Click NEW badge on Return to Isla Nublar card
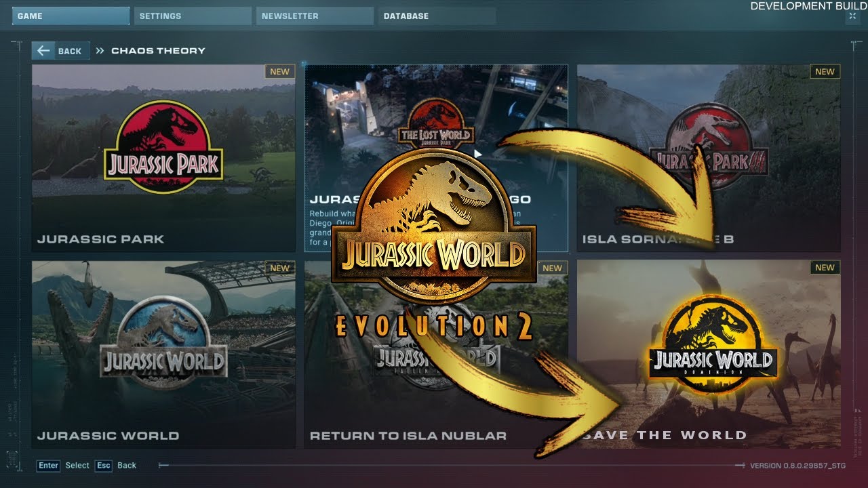This screenshot has height=488, width=868. [552, 268]
